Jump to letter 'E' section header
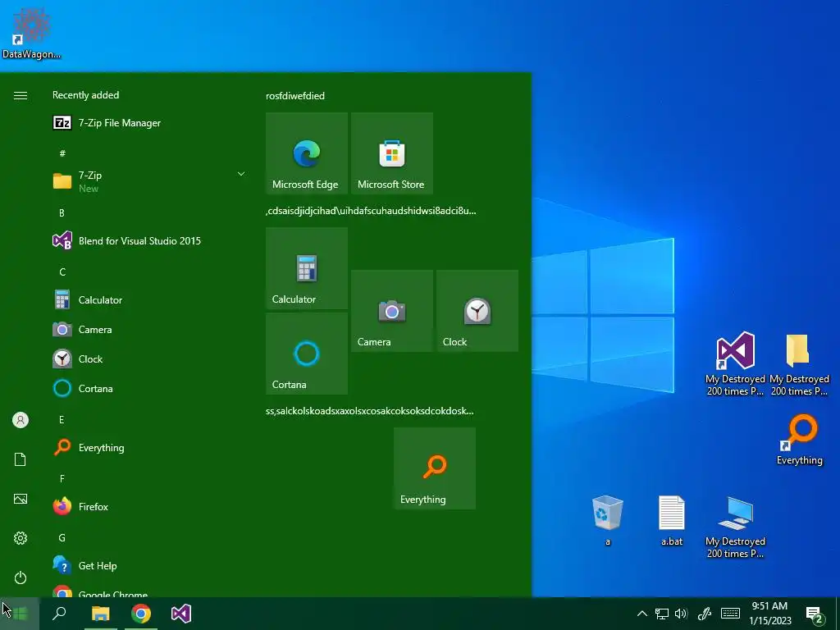Viewport: 840px width, 630px height. 62,419
